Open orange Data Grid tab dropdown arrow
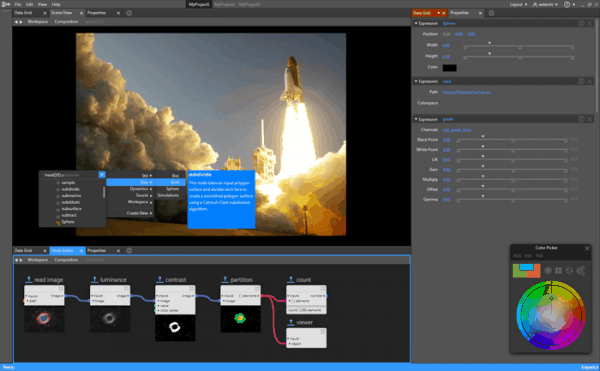The image size is (600, 371). point(439,13)
